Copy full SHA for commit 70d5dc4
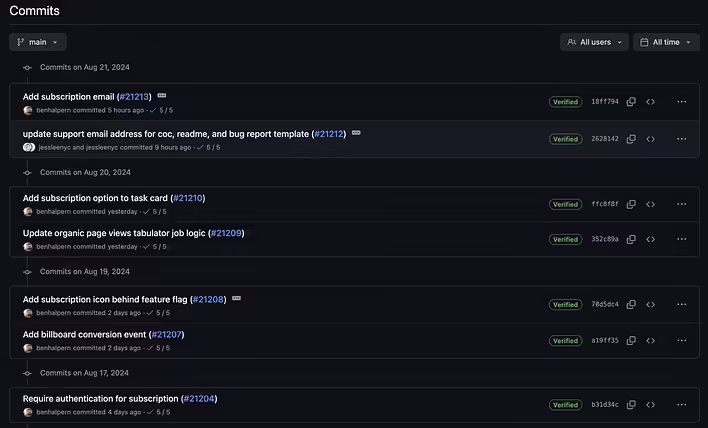This screenshot has height=428, width=708. coord(631,304)
